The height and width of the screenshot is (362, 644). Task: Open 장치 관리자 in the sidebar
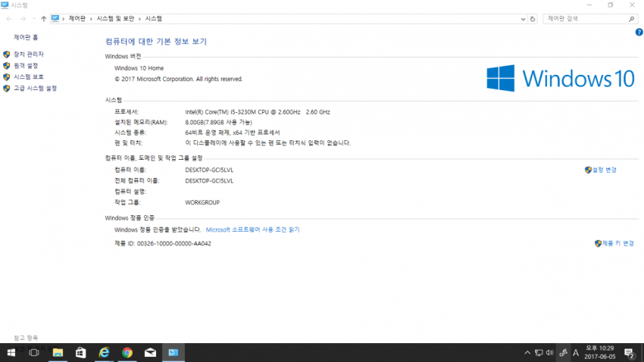coord(28,55)
